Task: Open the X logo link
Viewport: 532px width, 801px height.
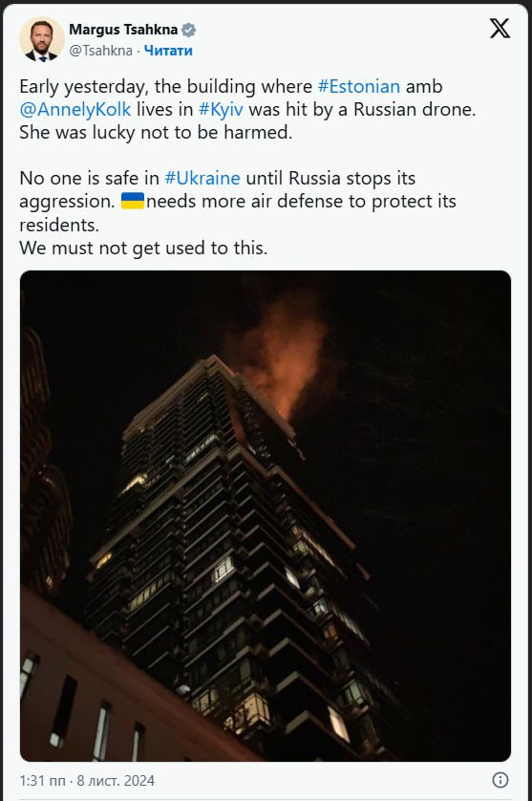Action: pyautogui.click(x=500, y=29)
